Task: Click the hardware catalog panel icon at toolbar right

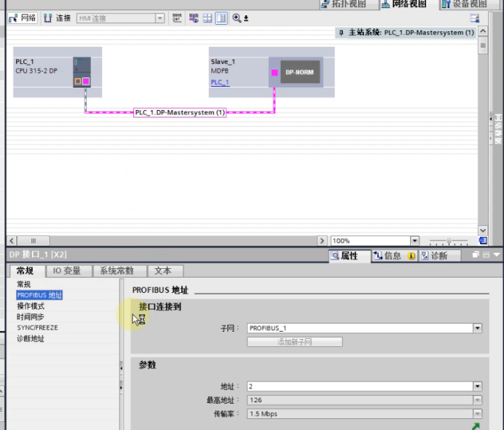Action: click(475, 18)
